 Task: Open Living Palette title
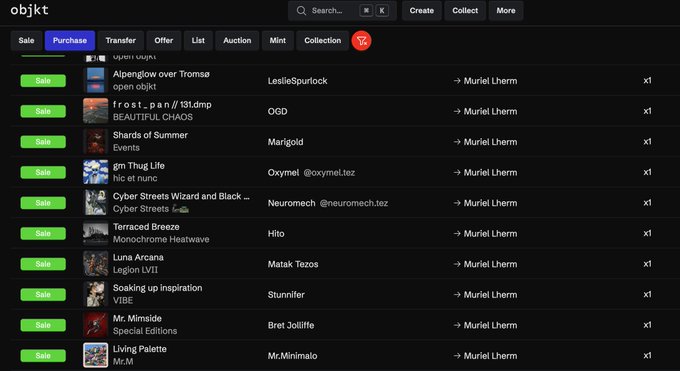[140, 349]
